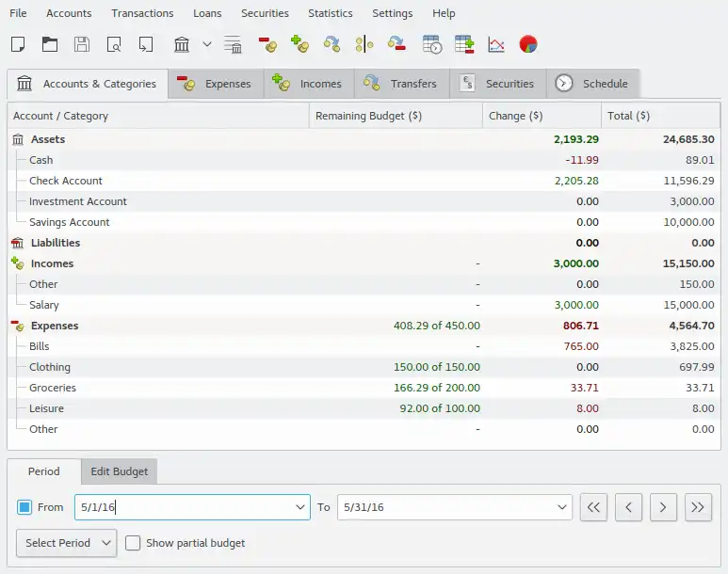This screenshot has height=574, width=728.
Task: Open the Loans menu
Action: (207, 13)
